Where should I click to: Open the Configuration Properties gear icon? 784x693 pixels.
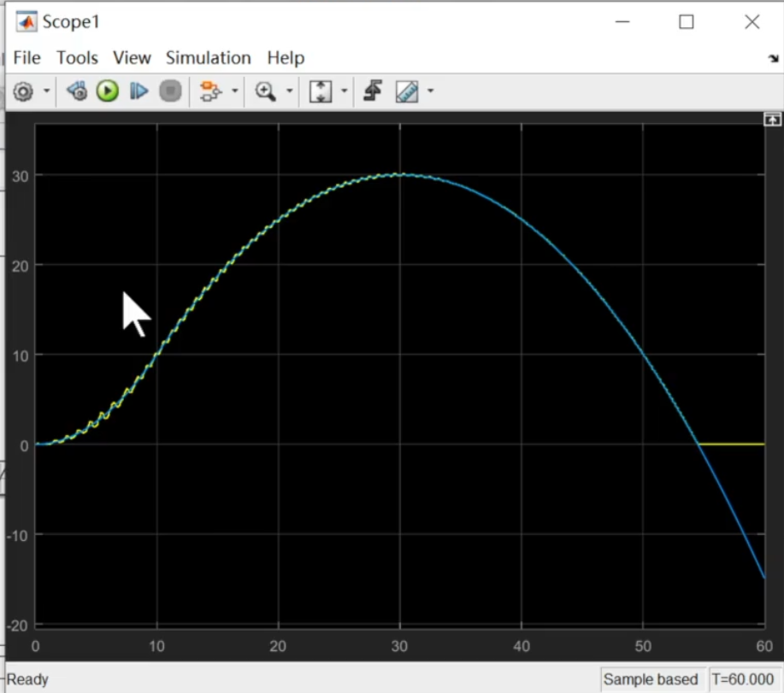tap(23, 91)
